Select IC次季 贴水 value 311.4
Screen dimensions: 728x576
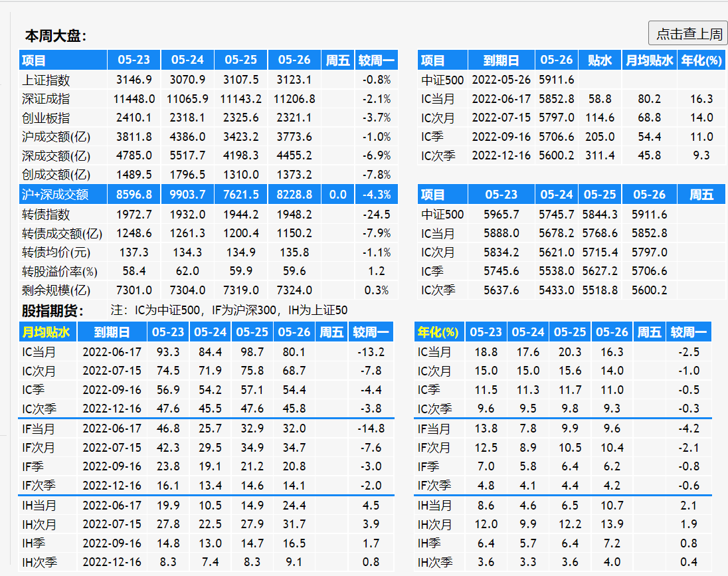tap(600, 155)
